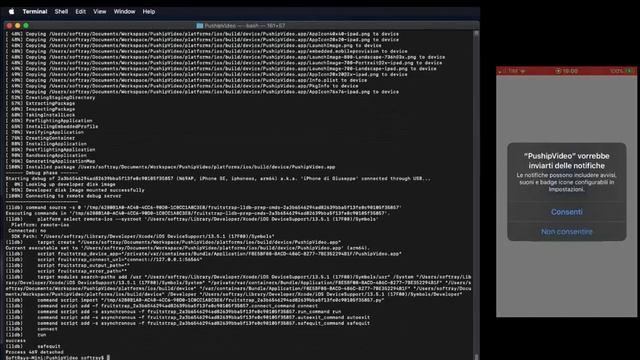Click the 'Process 469 detached' line
This screenshot has height=360, width=640.
(34, 352)
